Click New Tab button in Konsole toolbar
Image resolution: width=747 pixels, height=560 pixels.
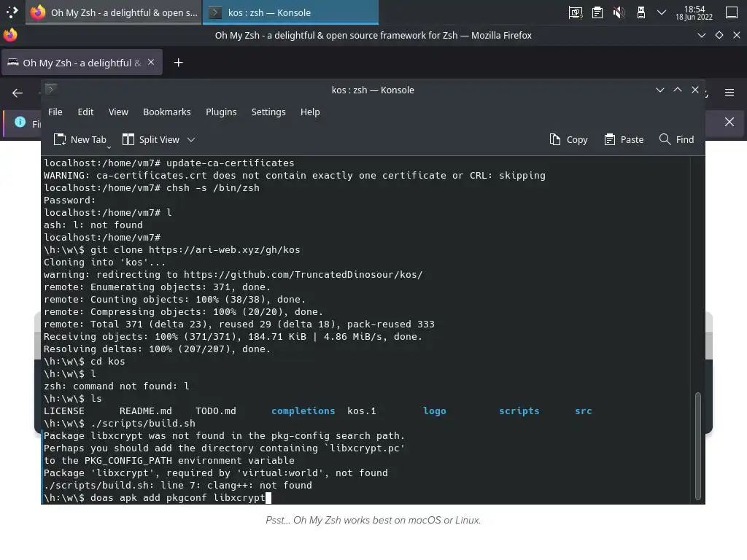[80, 139]
